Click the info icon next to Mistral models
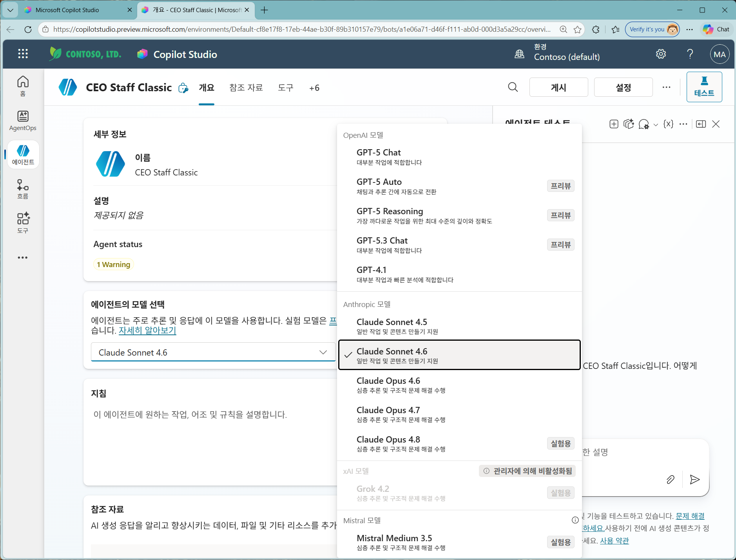This screenshot has height=560, width=736. [575, 520]
